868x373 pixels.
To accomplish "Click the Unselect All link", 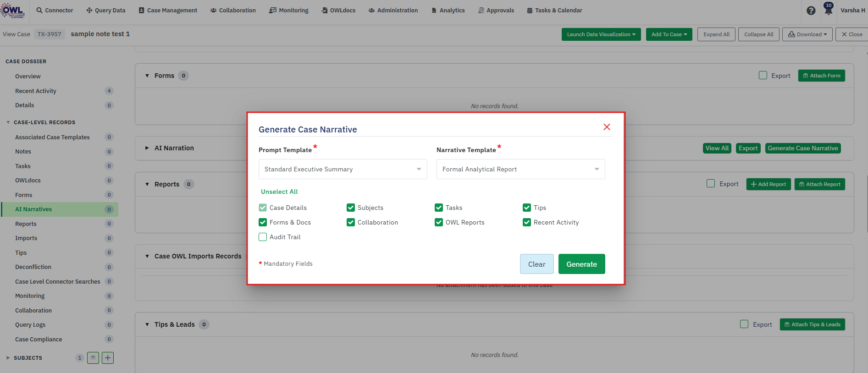I will [x=279, y=192].
